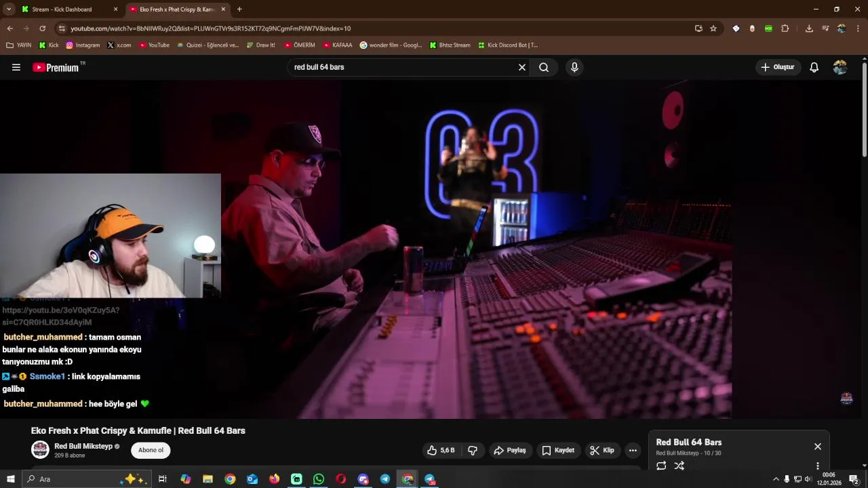The image size is (868, 488).
Task: Click the Oluştur create button
Action: click(777, 67)
